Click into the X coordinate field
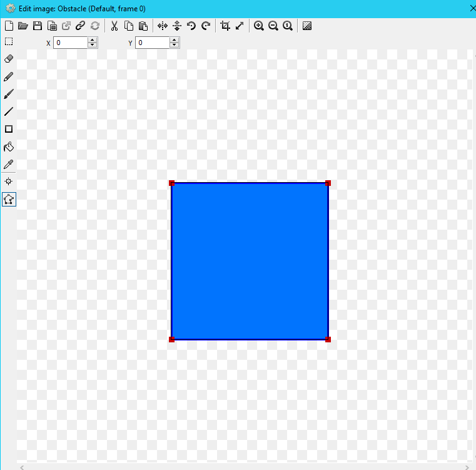476x470 pixels. click(71, 43)
